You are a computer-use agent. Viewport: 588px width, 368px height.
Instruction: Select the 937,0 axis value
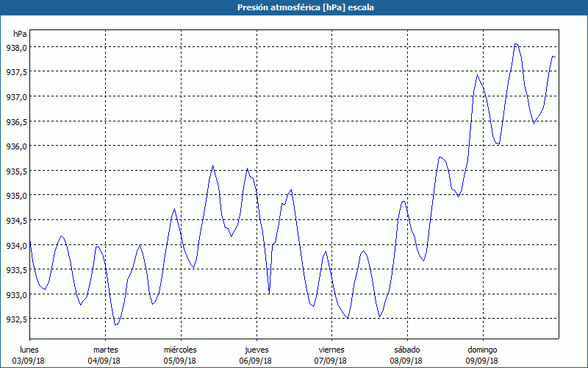[x=16, y=97]
